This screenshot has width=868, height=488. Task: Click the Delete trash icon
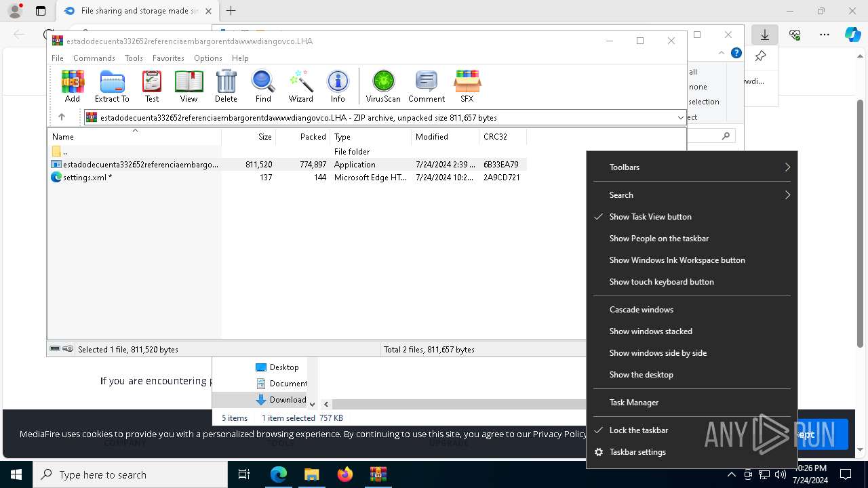(x=226, y=86)
